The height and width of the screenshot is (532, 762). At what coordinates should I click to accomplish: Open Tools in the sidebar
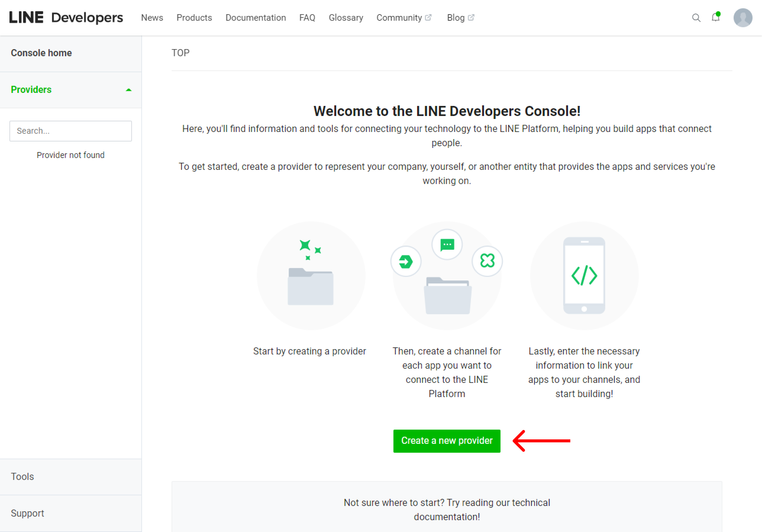click(22, 477)
